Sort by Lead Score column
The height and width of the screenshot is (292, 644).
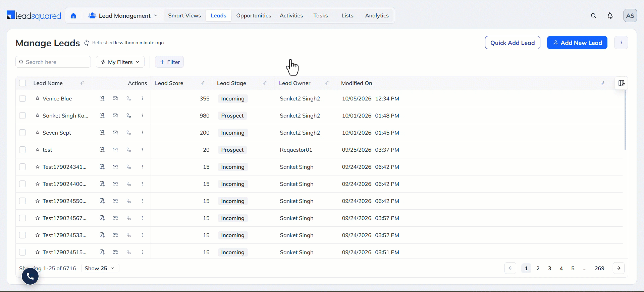tap(203, 83)
